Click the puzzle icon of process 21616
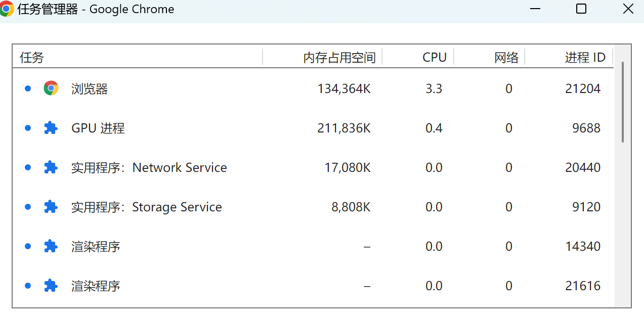 point(51,286)
